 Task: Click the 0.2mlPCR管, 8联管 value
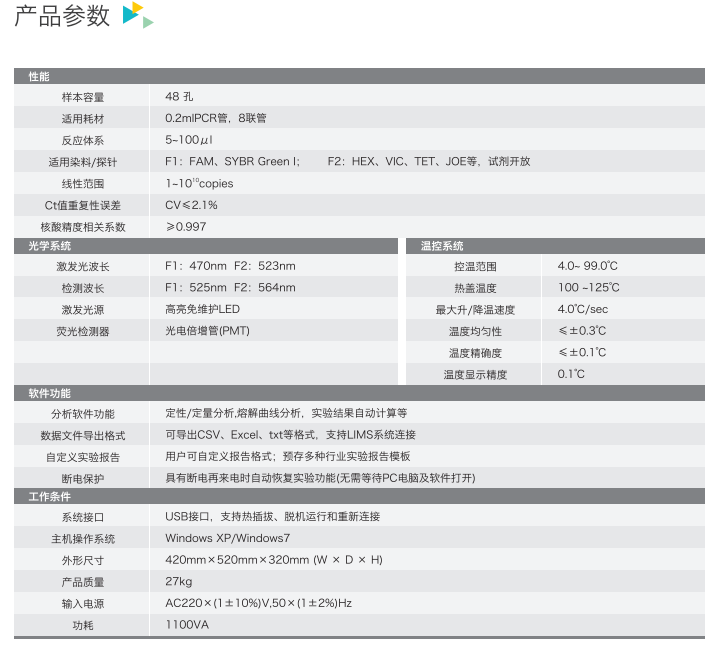point(215,118)
